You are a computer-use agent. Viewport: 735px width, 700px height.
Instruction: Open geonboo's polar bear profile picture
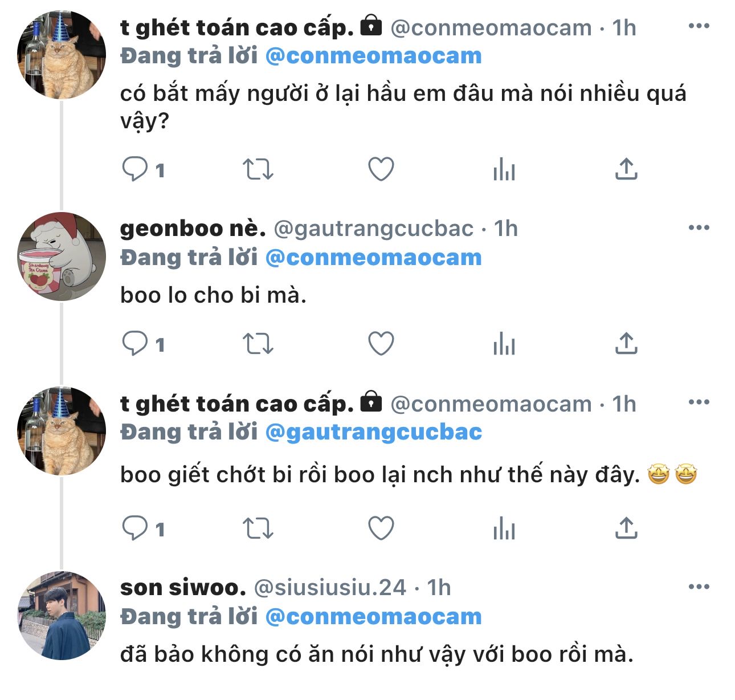[x=62, y=257]
